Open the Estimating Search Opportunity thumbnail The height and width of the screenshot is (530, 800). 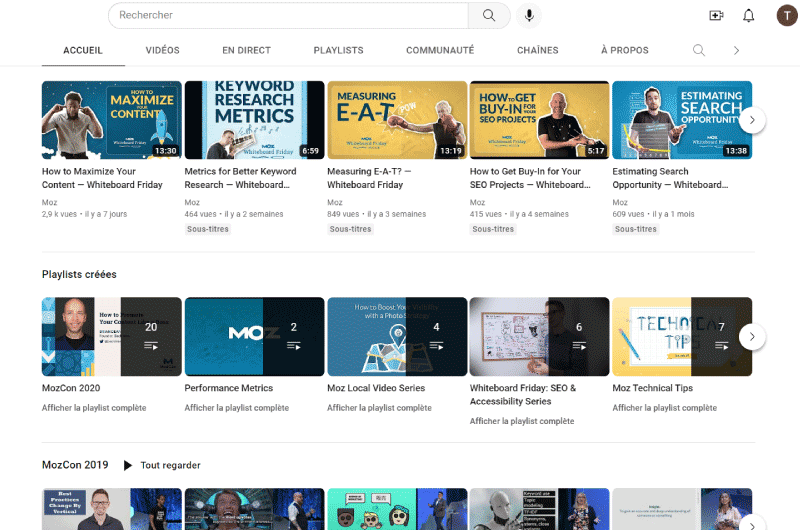click(682, 120)
